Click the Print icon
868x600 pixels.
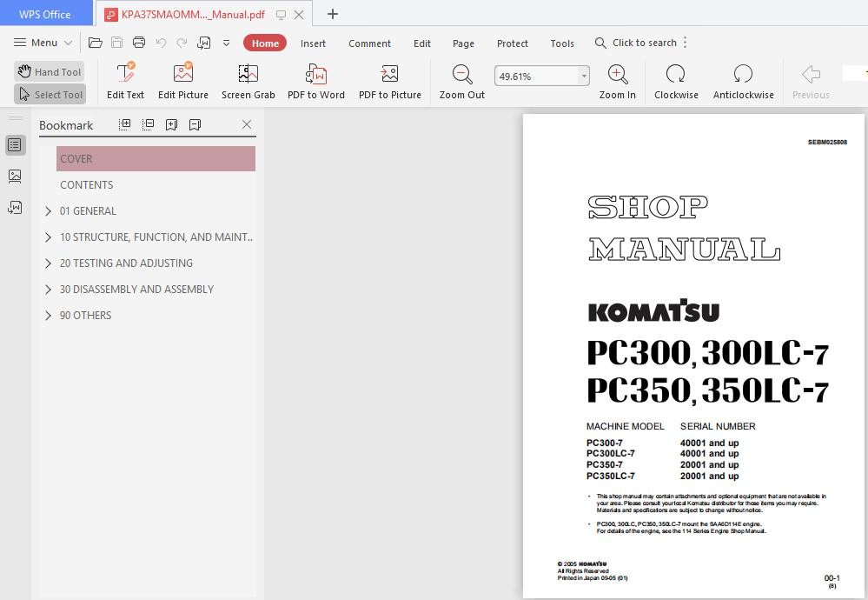click(139, 43)
